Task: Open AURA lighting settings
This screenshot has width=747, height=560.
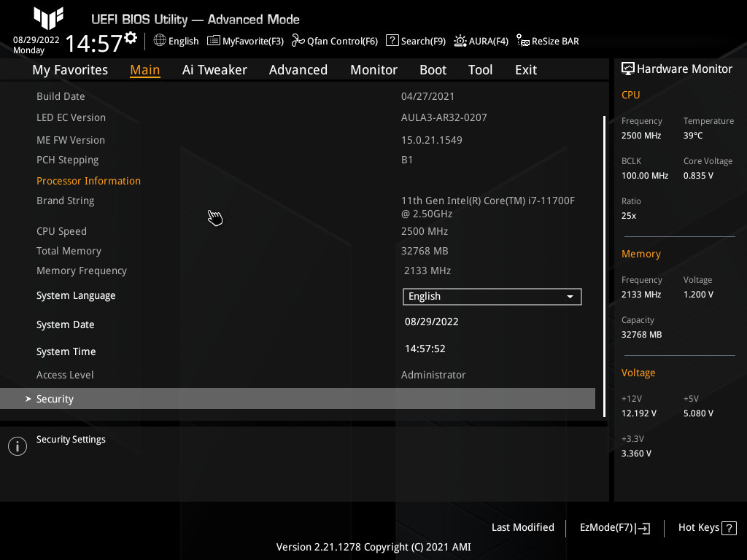Action: tap(481, 41)
